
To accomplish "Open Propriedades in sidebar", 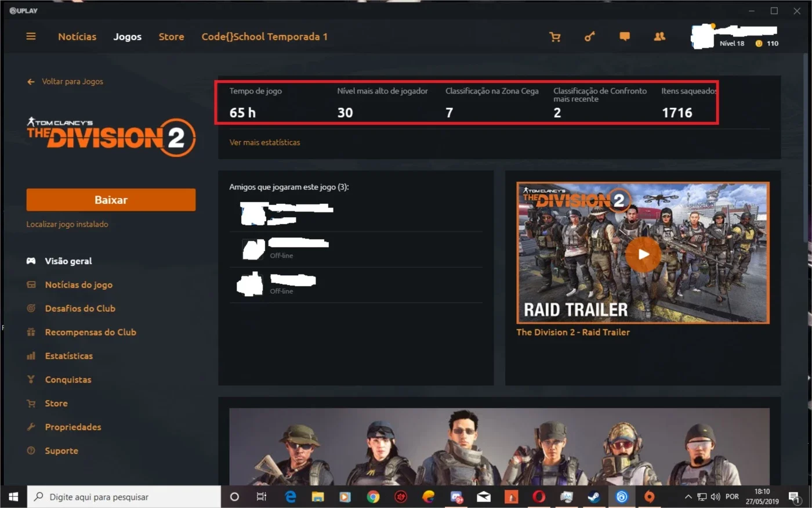I will click(73, 427).
